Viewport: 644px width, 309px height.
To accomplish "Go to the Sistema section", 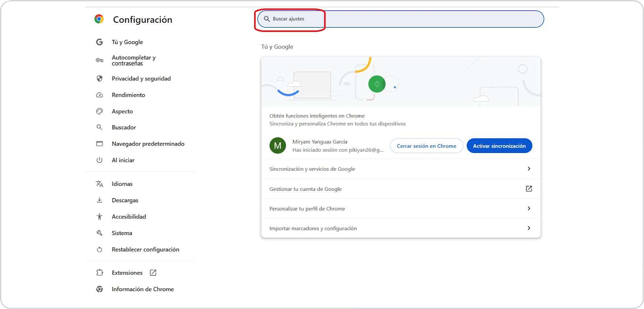I will click(122, 233).
